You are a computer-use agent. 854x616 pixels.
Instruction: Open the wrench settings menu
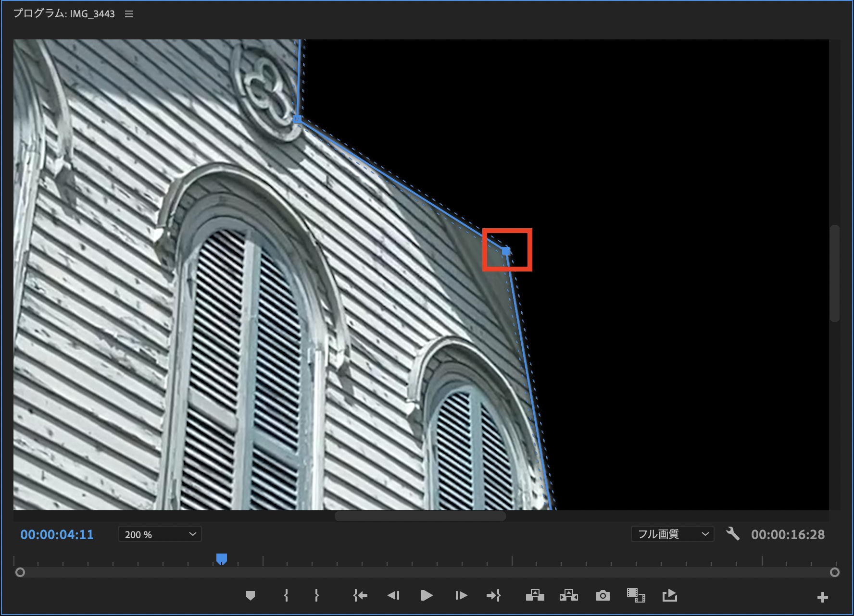[733, 534]
